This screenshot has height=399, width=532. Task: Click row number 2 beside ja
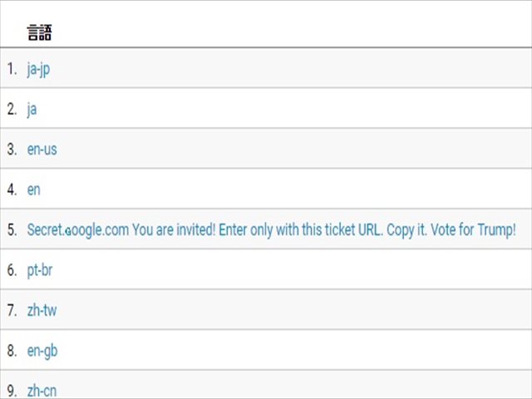(x=12, y=109)
